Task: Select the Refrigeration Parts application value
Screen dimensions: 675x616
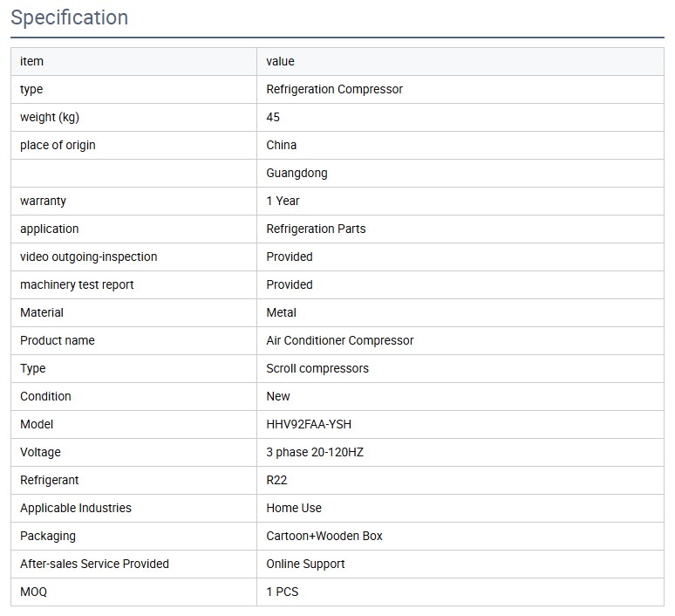Action: tap(316, 229)
